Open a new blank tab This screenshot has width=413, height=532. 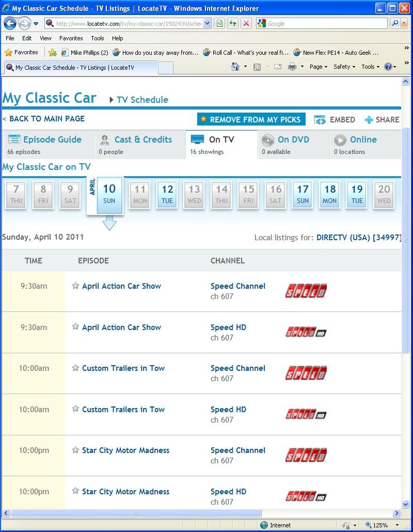pos(166,68)
